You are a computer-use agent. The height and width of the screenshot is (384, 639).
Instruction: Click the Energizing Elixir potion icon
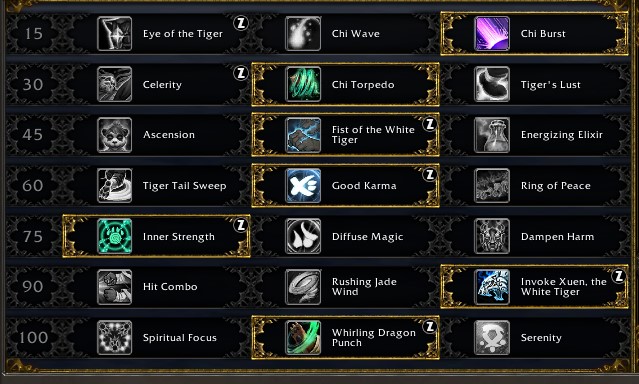(x=492, y=135)
